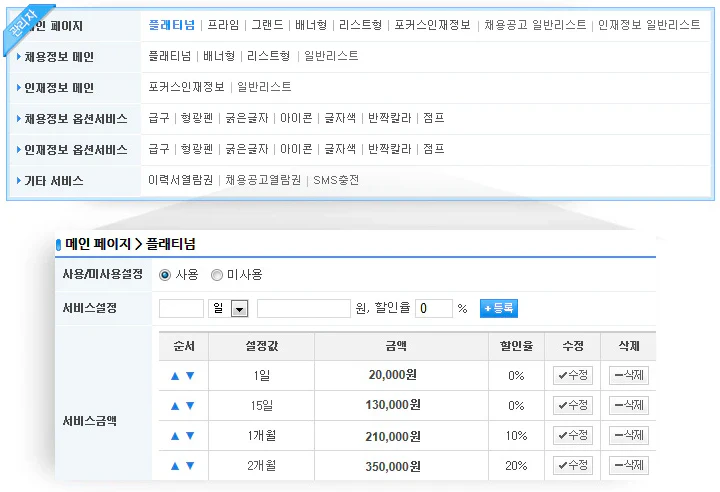This screenshot has width=720, height=492.
Task: Click 수정 button for the 15일 row
Action: (x=573, y=405)
